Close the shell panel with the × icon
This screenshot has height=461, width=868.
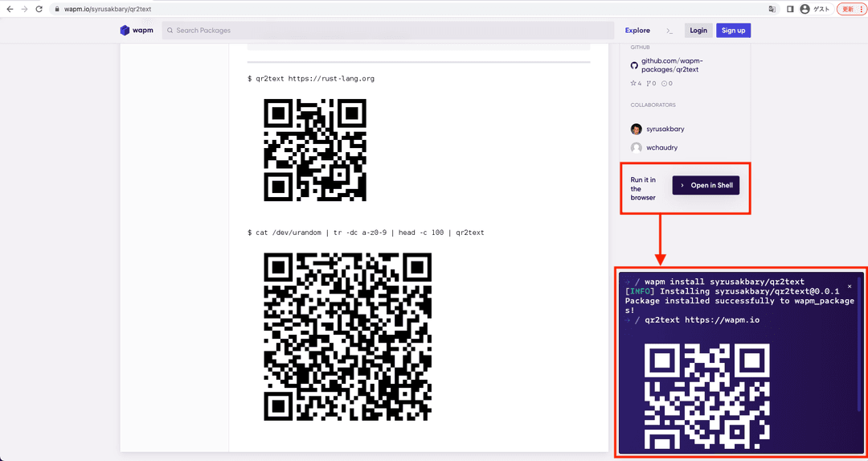pyautogui.click(x=850, y=286)
